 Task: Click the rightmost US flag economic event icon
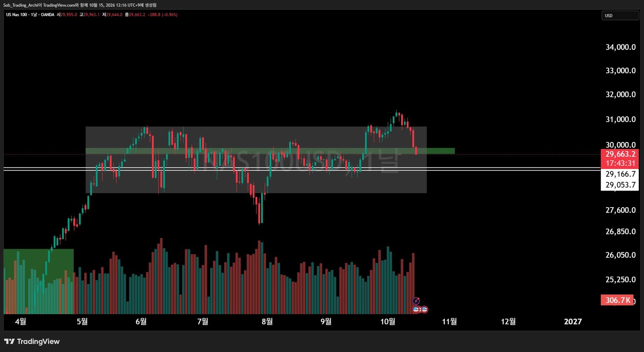[424, 309]
